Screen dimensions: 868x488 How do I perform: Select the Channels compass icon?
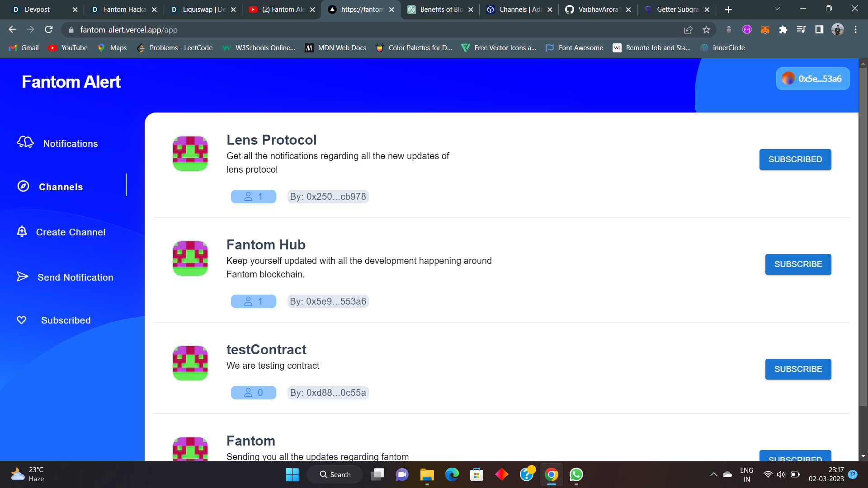point(23,186)
